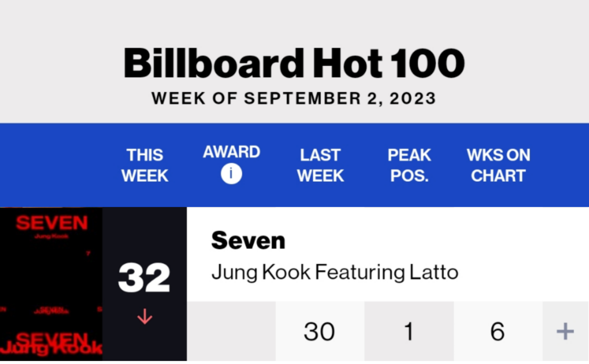Viewport: 589px width, 364px height.
Task: Click the Billboard Hot 100 title
Action: pos(294,63)
